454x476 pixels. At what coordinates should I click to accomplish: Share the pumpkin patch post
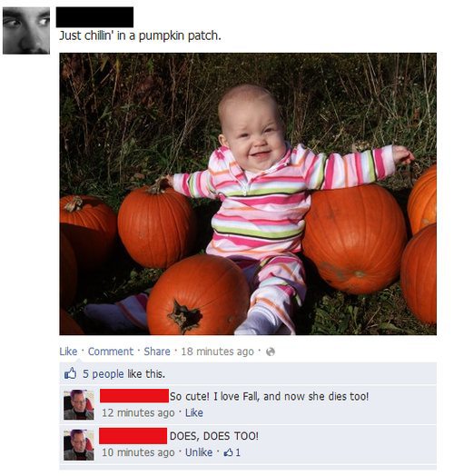coord(157,352)
